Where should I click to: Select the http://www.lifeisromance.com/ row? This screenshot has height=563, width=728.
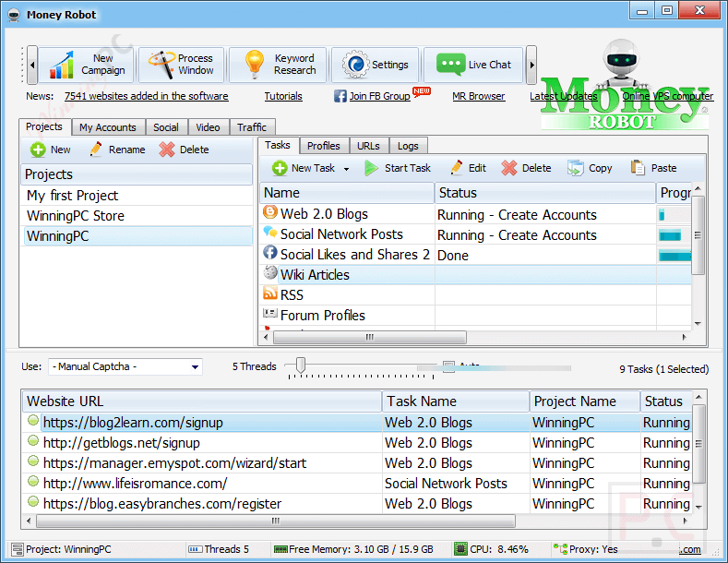click(x=356, y=484)
